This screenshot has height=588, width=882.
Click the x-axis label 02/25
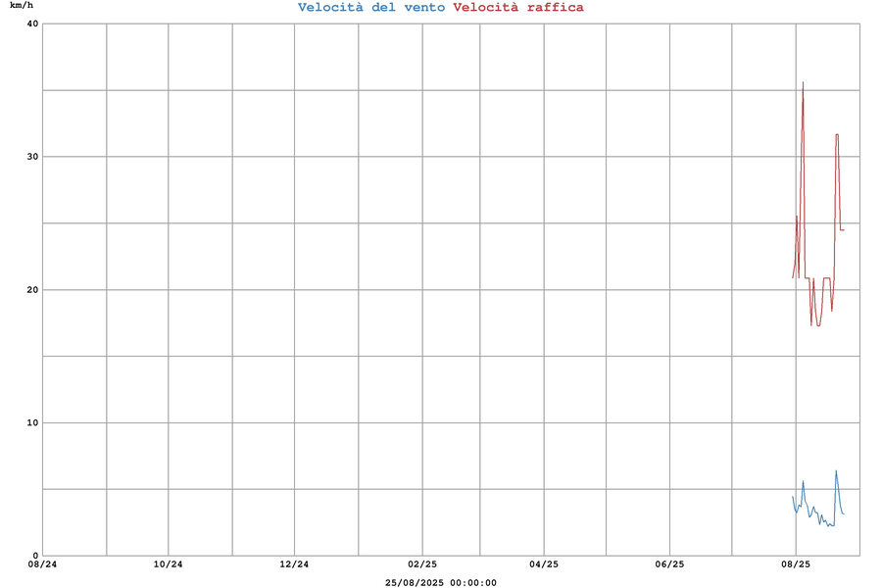click(x=421, y=564)
